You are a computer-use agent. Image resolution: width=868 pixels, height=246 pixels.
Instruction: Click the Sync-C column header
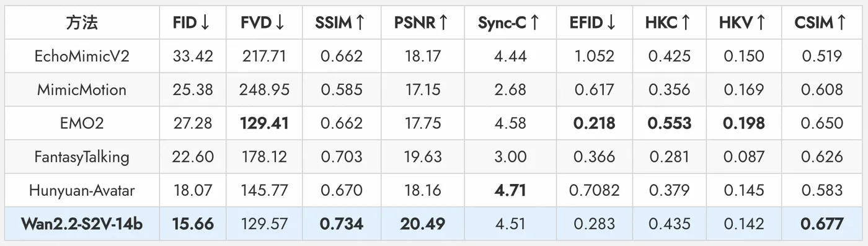click(508, 23)
